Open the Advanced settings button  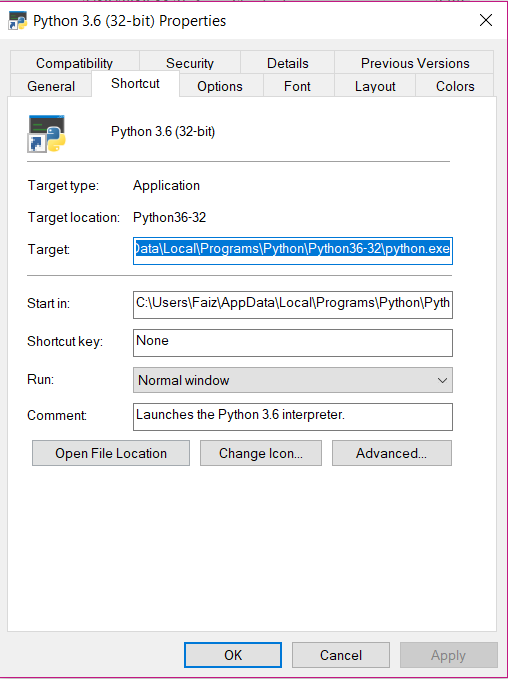click(x=392, y=453)
